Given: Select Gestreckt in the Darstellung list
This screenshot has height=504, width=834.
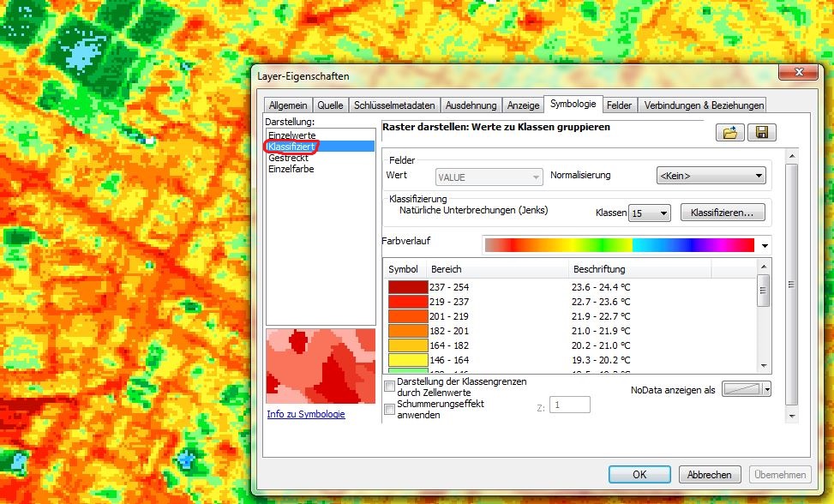Looking at the screenshot, I should coord(289,158).
